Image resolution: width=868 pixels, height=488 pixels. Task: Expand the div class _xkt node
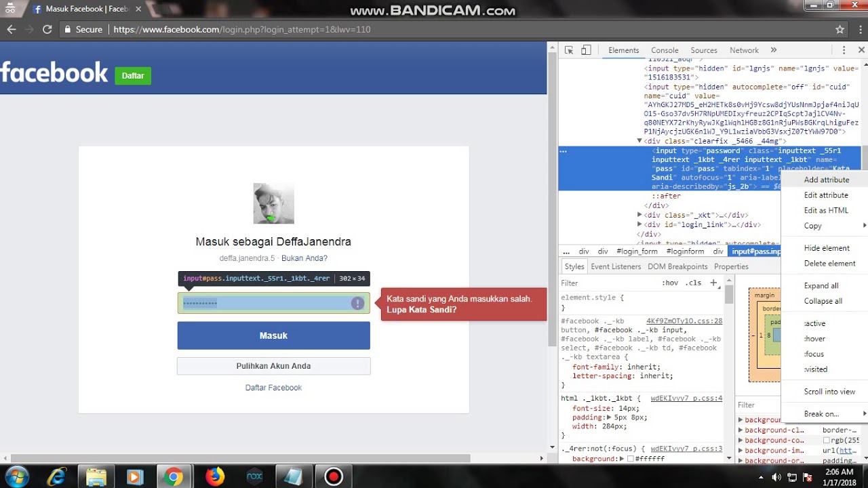click(x=639, y=215)
